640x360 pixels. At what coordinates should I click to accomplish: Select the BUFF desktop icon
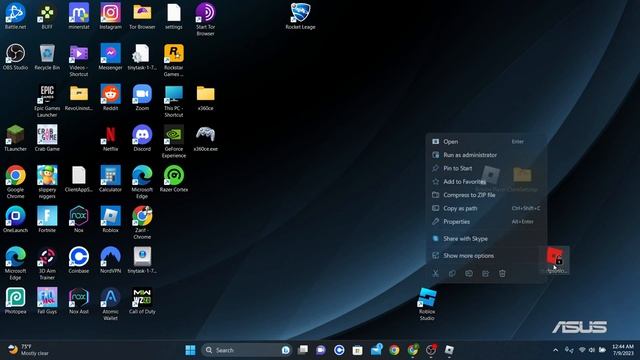coord(47,16)
